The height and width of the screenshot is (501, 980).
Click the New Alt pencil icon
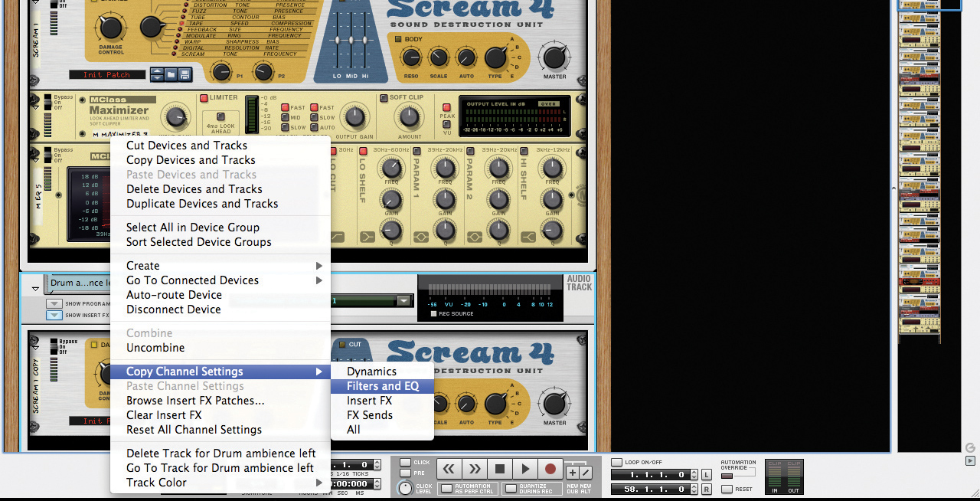click(x=586, y=471)
